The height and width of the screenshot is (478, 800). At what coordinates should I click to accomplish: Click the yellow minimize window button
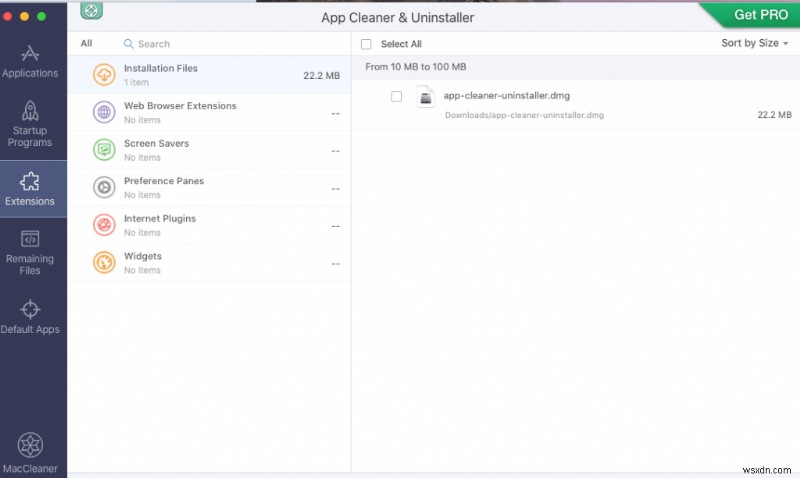tap(24, 16)
